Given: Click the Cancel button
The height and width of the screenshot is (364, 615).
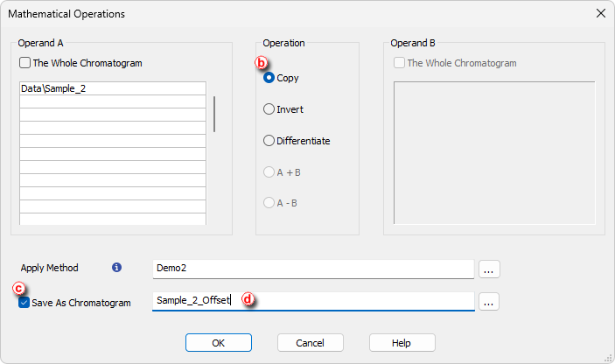Looking at the screenshot, I should tap(311, 343).
